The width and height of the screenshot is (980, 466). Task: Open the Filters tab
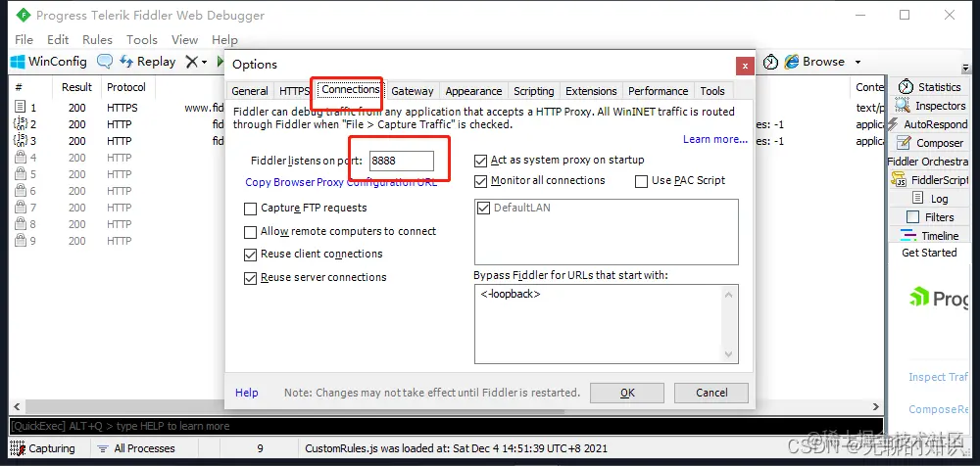[930, 216]
